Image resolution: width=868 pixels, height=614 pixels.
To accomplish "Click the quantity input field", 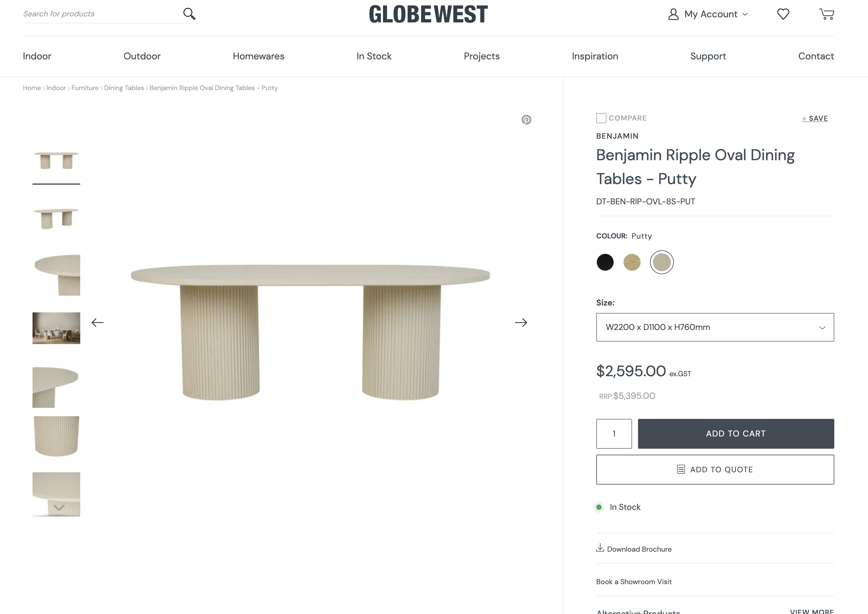I will (x=614, y=434).
